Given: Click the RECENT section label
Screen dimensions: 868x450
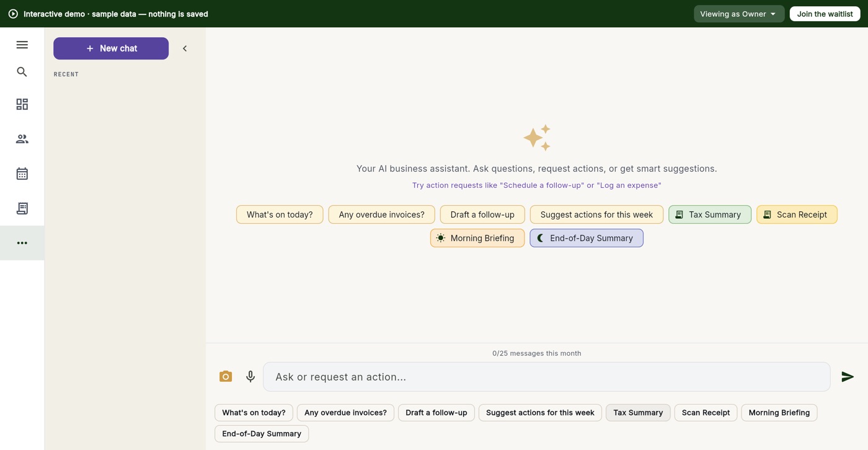Looking at the screenshot, I should (66, 74).
